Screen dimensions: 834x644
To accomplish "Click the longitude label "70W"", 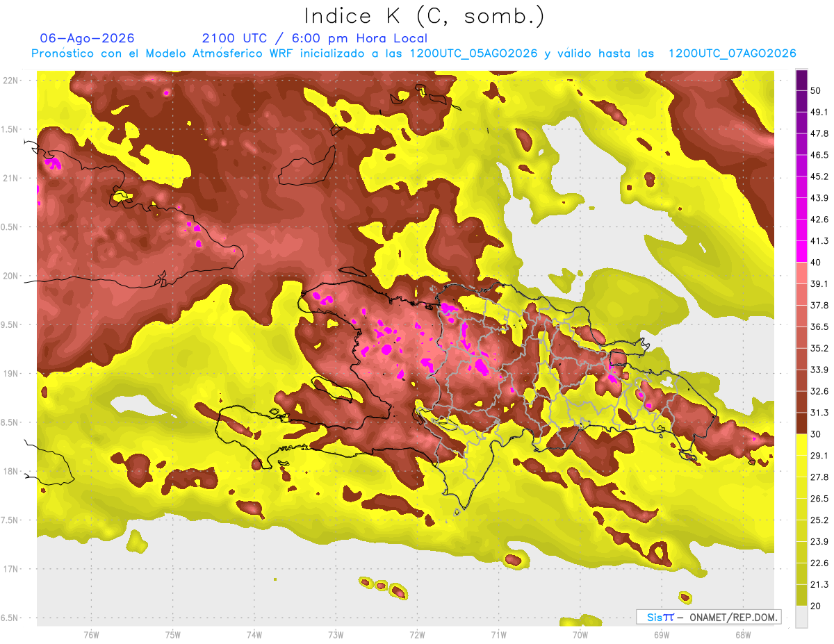I will click(580, 634).
